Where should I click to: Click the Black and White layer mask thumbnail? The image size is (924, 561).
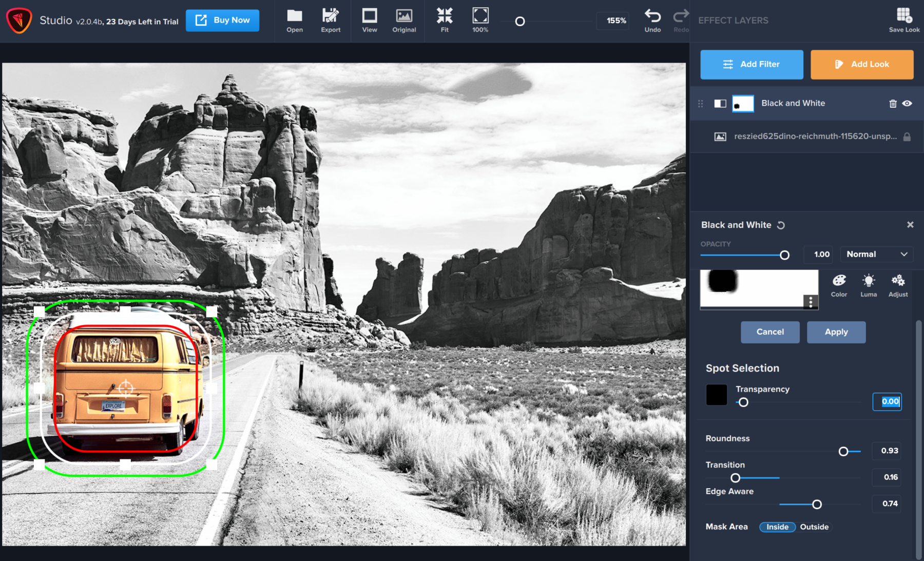pyautogui.click(x=743, y=104)
